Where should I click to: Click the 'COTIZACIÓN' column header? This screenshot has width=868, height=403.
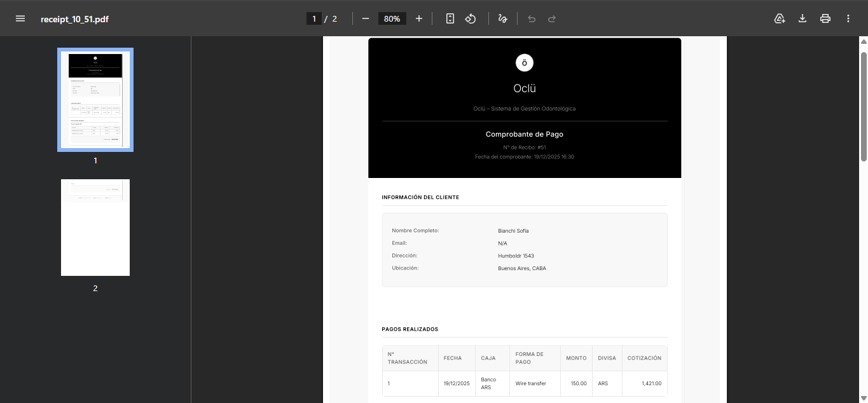pos(644,358)
